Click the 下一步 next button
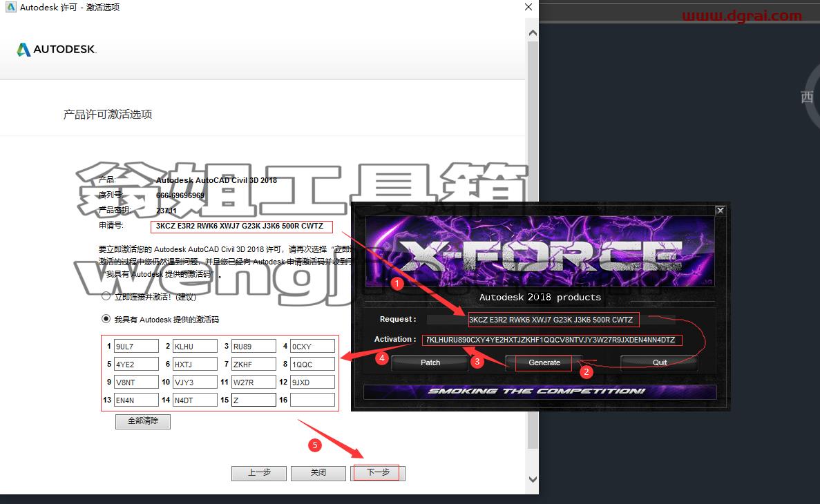The image size is (820, 504). tap(378, 473)
